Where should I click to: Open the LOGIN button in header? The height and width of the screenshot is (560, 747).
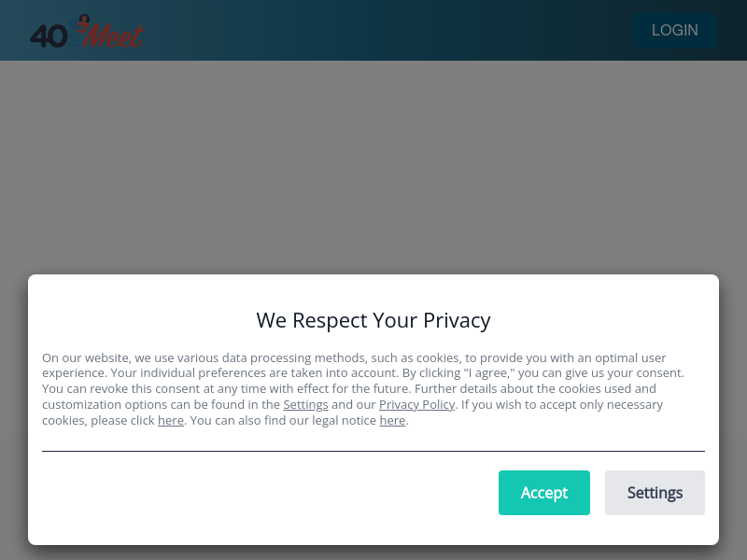click(674, 30)
